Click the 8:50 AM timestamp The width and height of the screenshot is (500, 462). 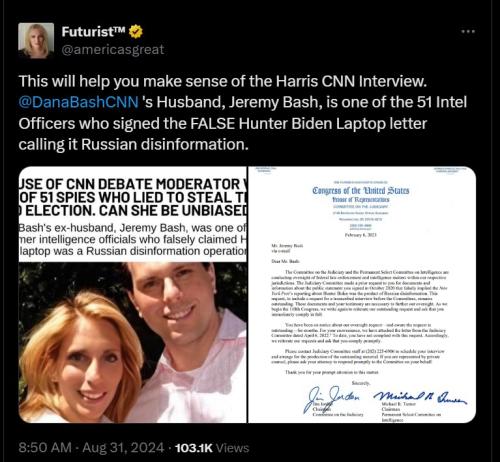(x=45, y=448)
